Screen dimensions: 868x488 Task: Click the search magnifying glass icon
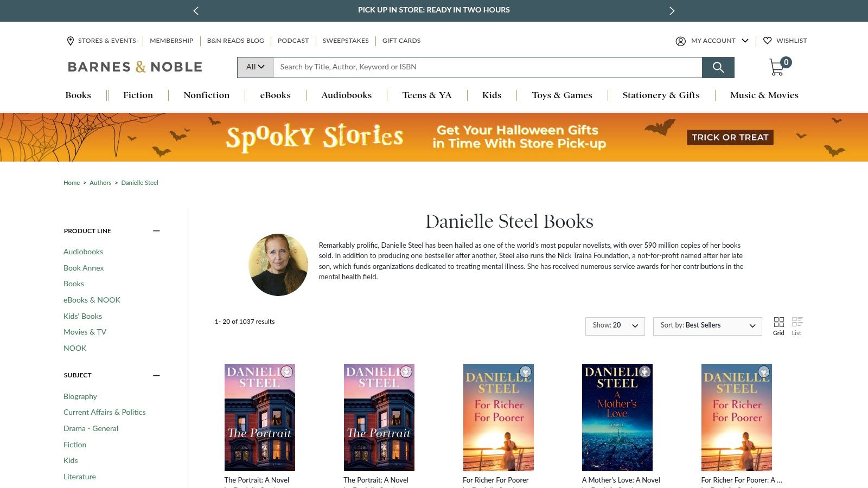click(718, 67)
